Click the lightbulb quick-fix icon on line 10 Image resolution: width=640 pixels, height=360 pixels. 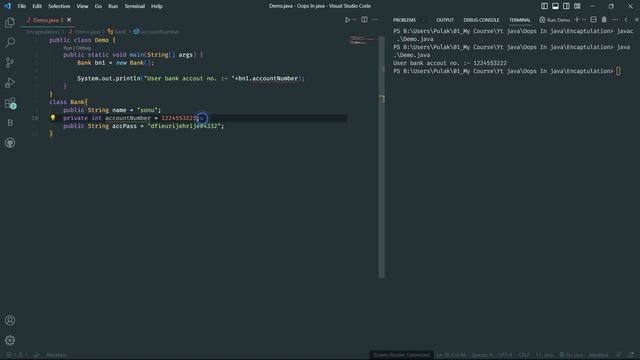tap(53, 118)
